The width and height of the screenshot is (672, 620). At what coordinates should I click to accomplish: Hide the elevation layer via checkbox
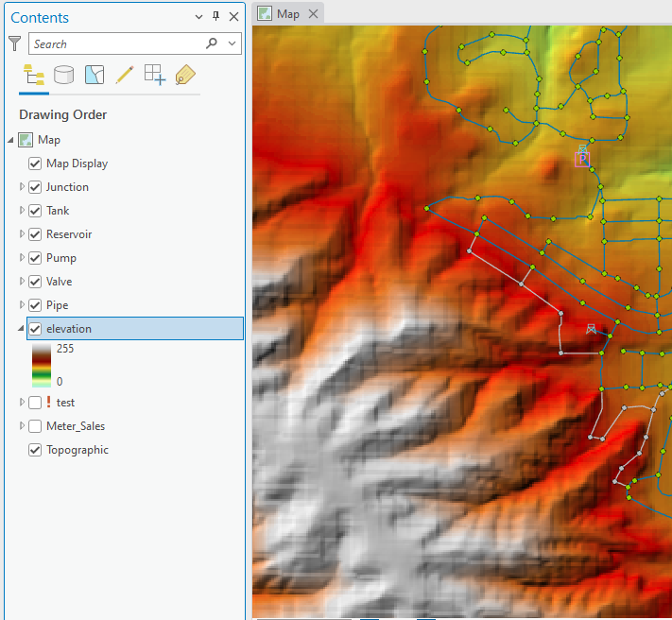(35, 329)
